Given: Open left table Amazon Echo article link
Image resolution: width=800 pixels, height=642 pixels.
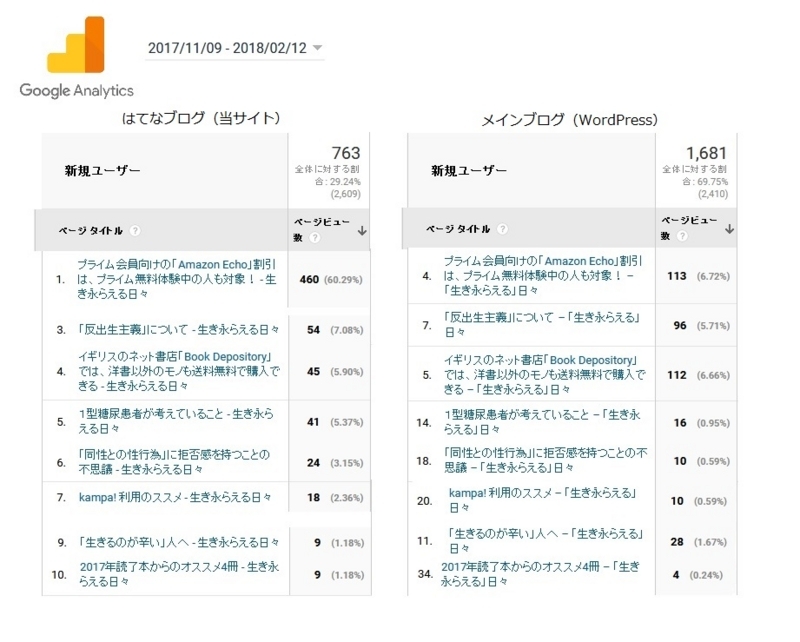Looking at the screenshot, I should (177, 279).
